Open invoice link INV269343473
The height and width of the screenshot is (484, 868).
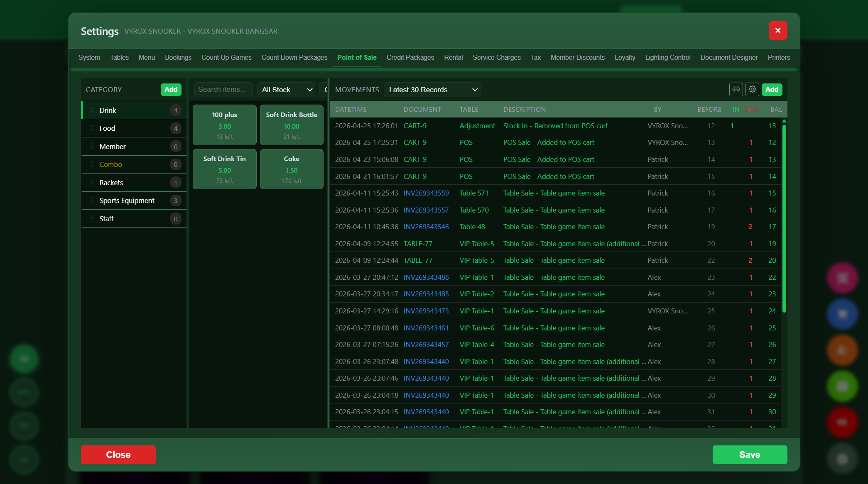426,311
